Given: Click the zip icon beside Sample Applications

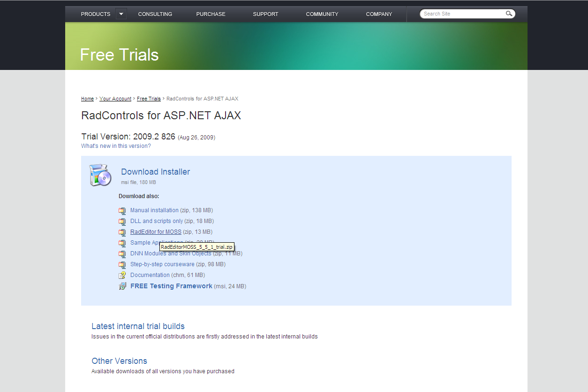Looking at the screenshot, I should click(x=122, y=243).
